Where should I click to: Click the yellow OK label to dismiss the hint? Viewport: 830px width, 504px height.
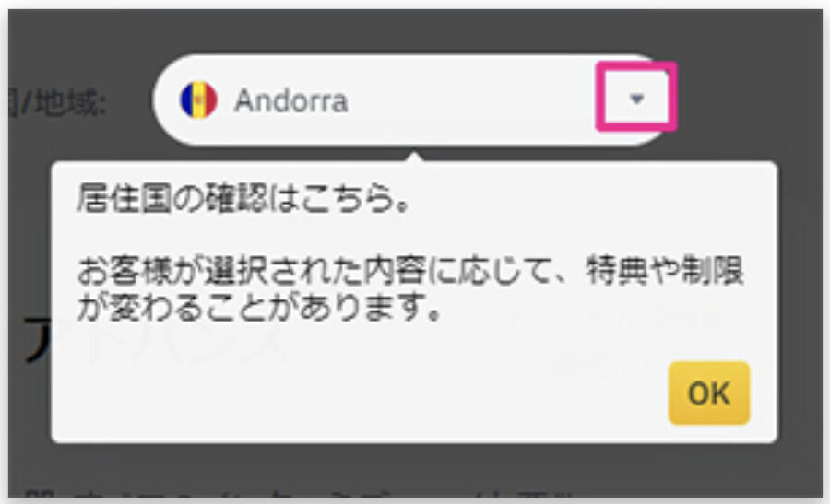coord(709,393)
